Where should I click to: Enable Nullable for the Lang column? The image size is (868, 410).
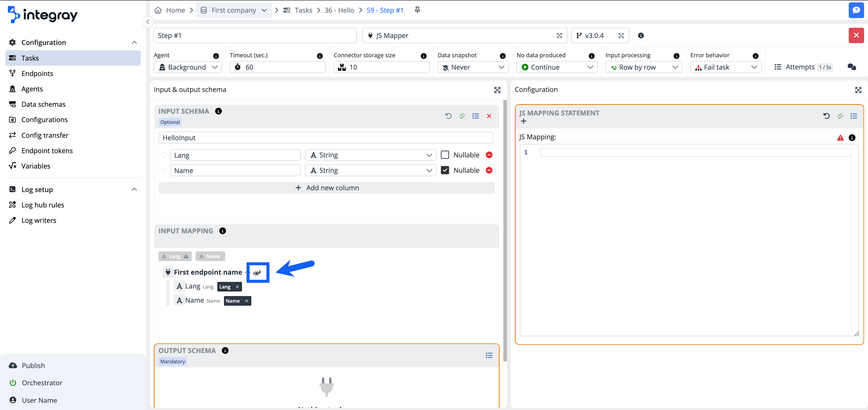[445, 155]
